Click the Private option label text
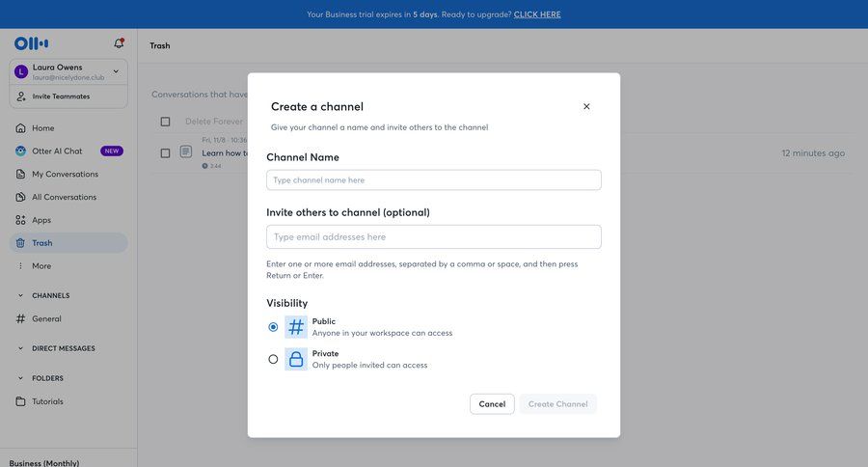 click(326, 353)
